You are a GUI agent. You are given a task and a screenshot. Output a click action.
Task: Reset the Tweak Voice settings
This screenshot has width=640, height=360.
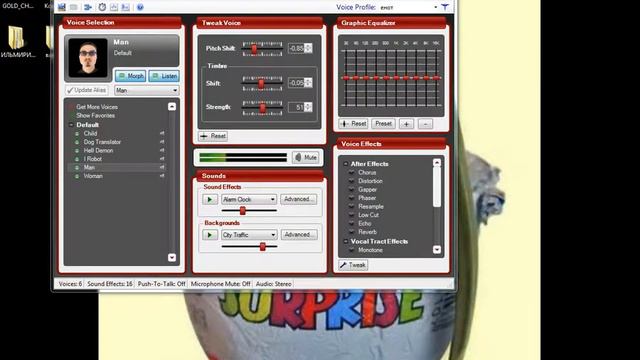213,136
